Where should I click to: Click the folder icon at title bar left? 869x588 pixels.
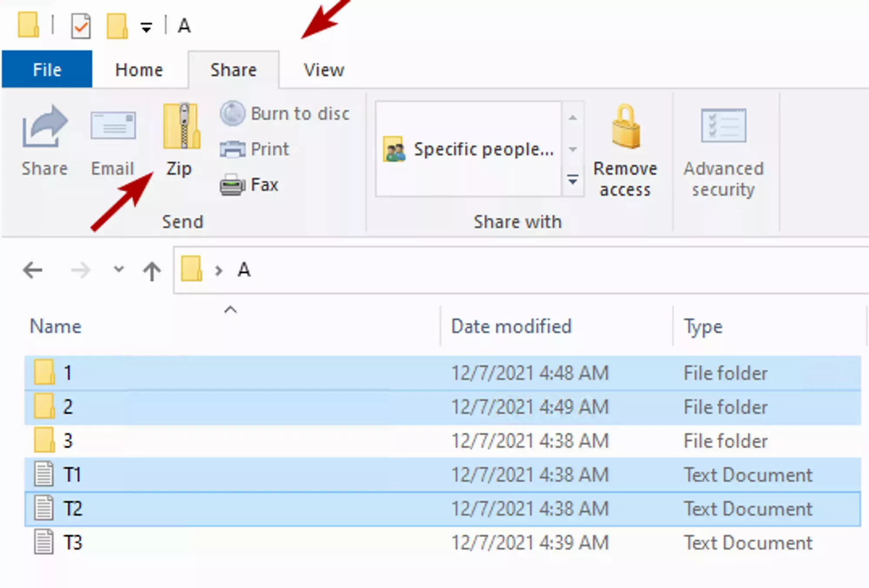pyautogui.click(x=28, y=25)
